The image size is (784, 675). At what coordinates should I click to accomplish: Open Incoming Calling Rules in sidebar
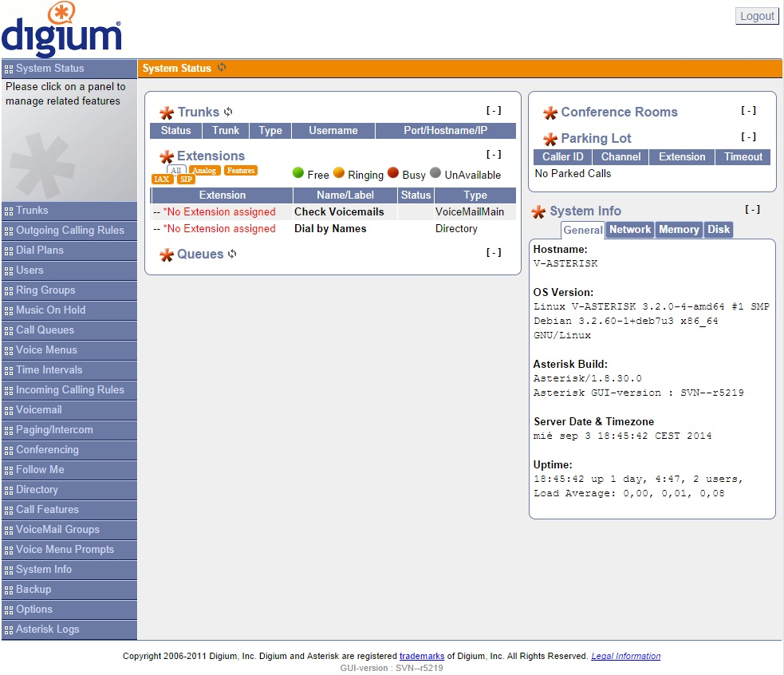click(69, 390)
